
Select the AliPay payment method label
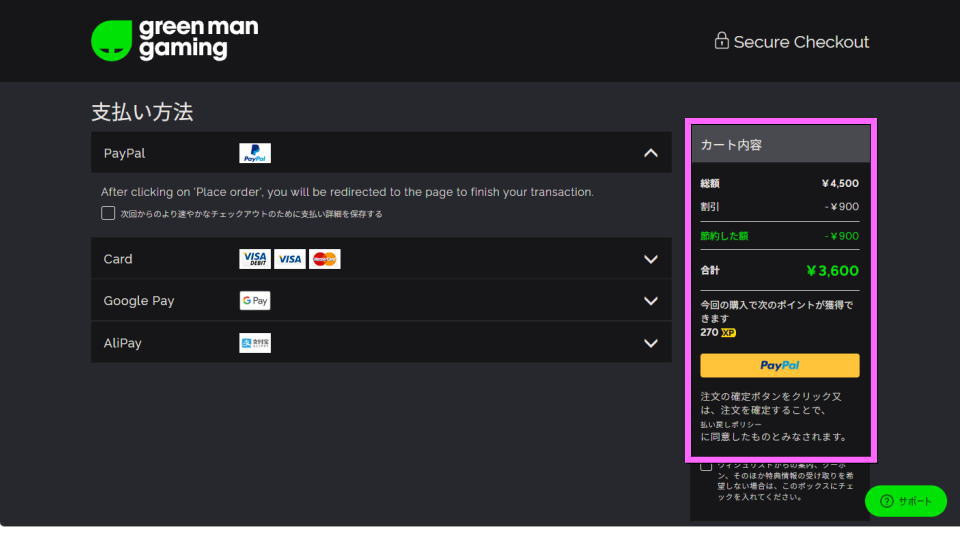(123, 343)
